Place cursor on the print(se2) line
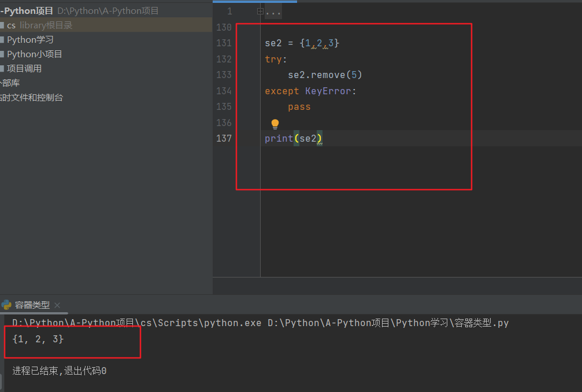 tap(293, 139)
